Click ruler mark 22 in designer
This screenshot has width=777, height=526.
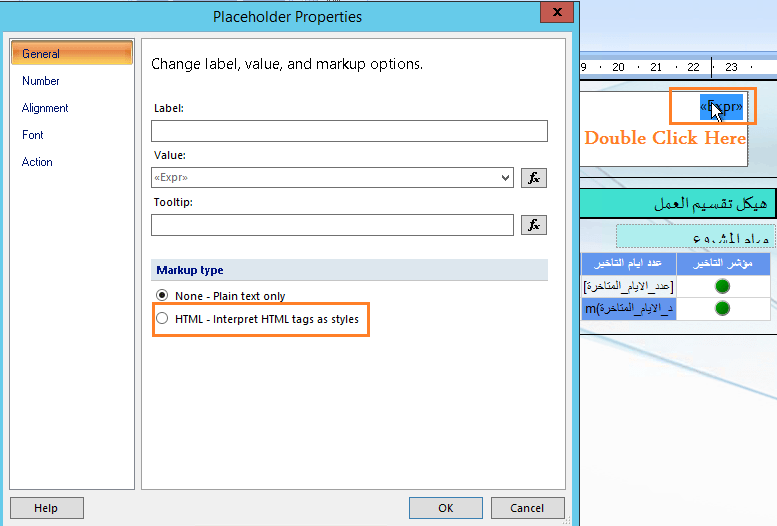pos(693,67)
